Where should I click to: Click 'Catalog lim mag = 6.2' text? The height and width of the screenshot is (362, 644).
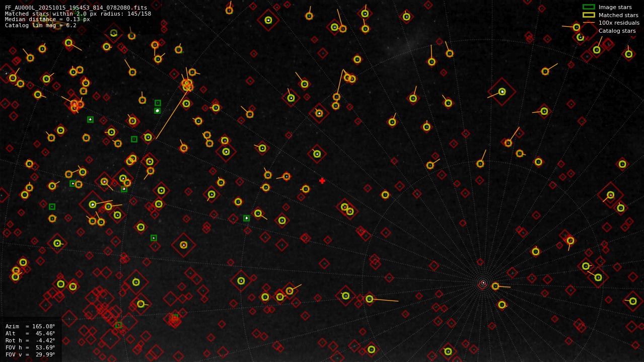click(x=41, y=25)
